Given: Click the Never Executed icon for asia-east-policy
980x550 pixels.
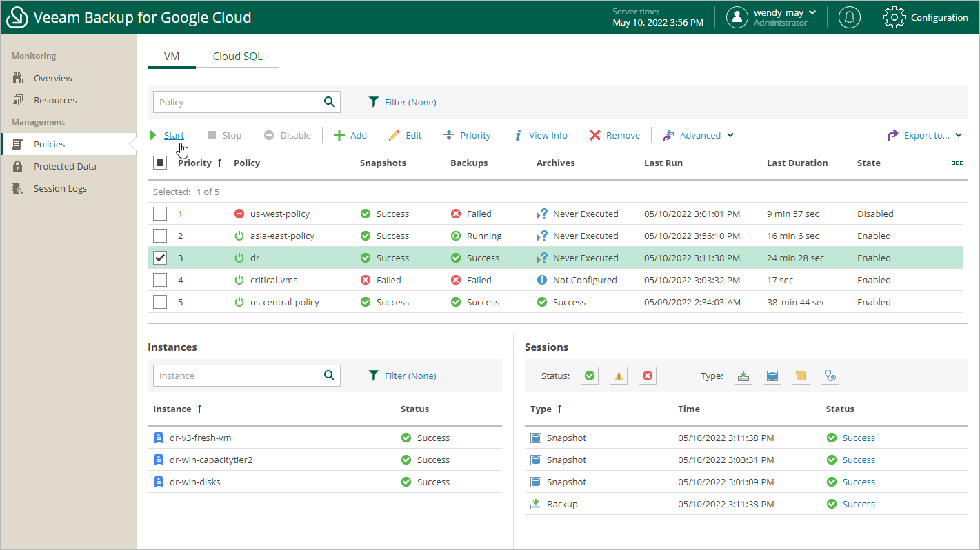Looking at the screenshot, I should click(x=542, y=236).
